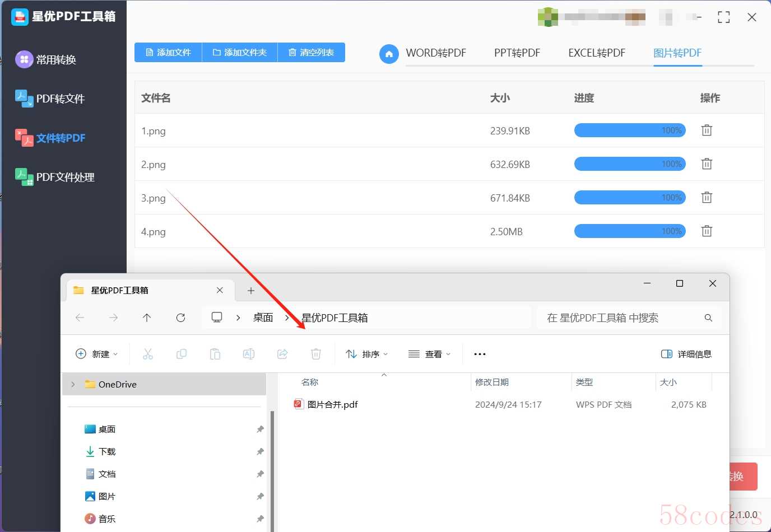Click 3.png file name in list
Image resolution: width=771 pixels, height=532 pixels.
tap(154, 198)
